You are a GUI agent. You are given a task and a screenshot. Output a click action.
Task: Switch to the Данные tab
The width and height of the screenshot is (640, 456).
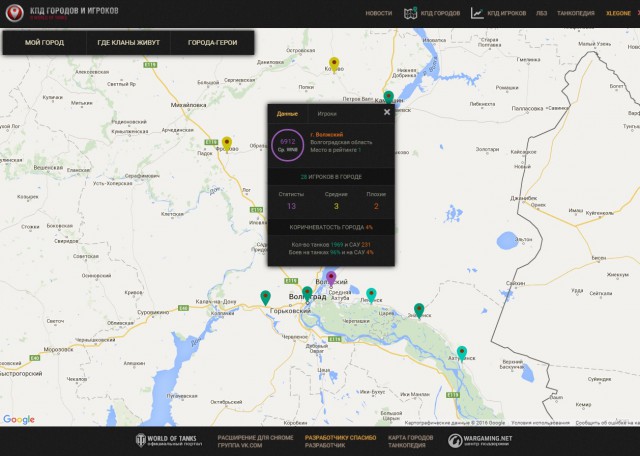pos(287,114)
